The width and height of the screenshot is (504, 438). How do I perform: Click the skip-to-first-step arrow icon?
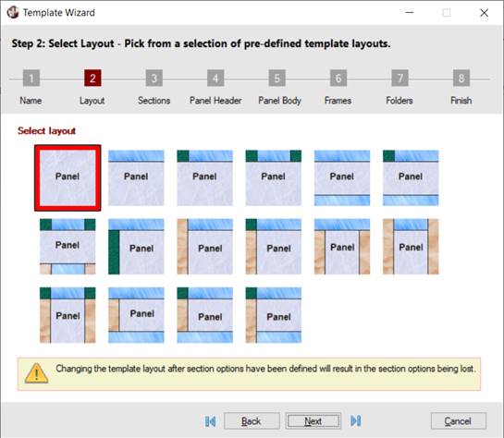click(211, 421)
